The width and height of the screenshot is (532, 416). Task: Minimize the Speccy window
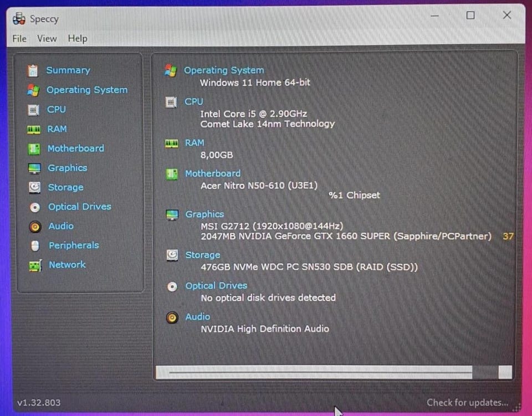point(434,16)
